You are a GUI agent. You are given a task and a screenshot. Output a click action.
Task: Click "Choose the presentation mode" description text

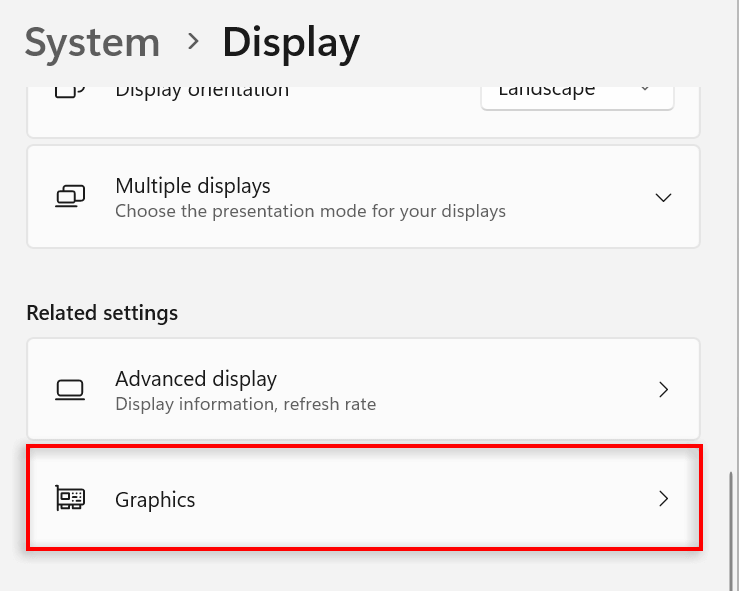point(310,212)
